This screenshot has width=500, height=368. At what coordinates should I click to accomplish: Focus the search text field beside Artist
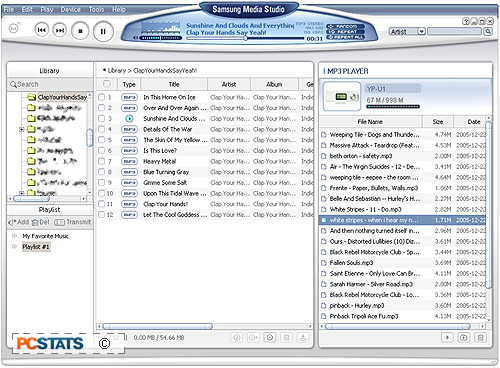[x=455, y=32]
